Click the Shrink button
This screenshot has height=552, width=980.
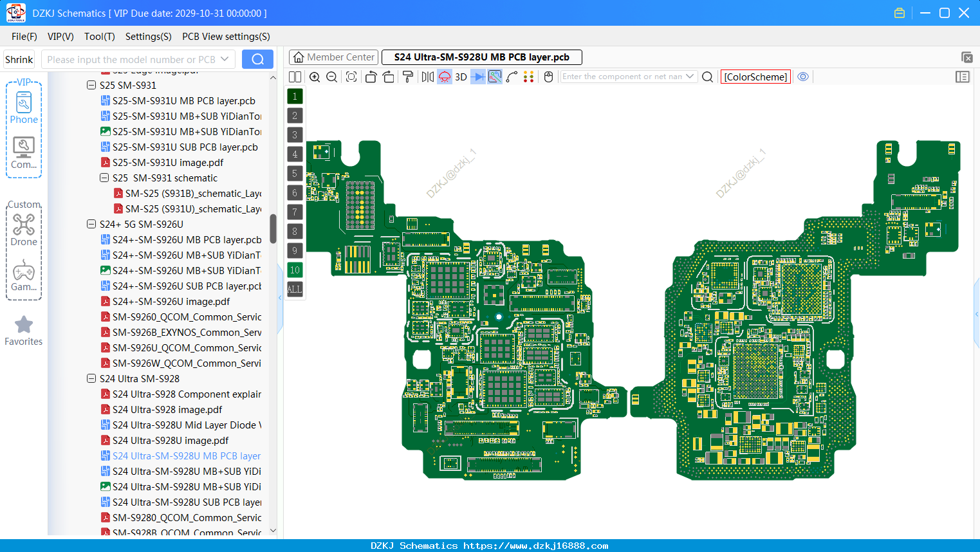[x=19, y=59]
